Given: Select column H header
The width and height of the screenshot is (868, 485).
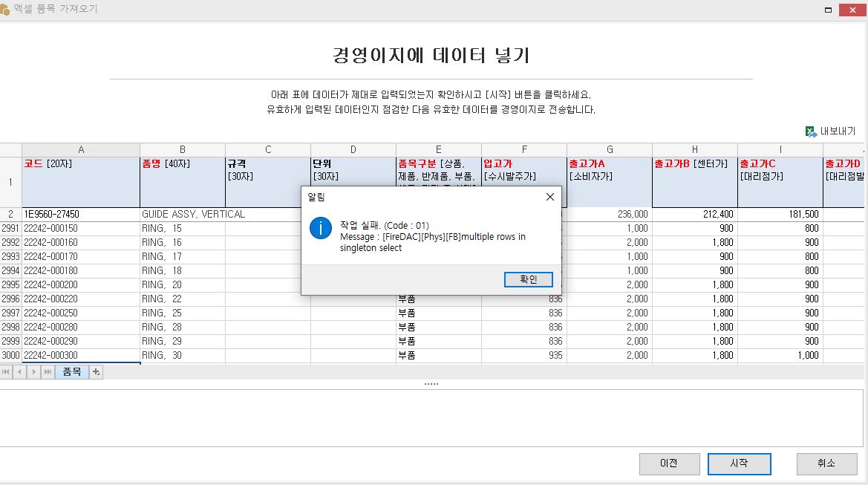Looking at the screenshot, I should pyautogui.click(x=694, y=150).
